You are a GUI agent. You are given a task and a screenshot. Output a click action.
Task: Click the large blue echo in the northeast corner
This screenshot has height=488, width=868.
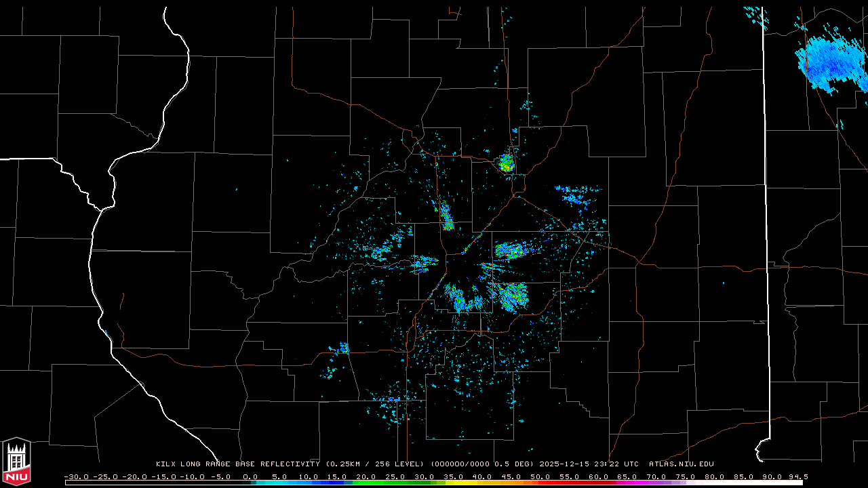coord(830,62)
